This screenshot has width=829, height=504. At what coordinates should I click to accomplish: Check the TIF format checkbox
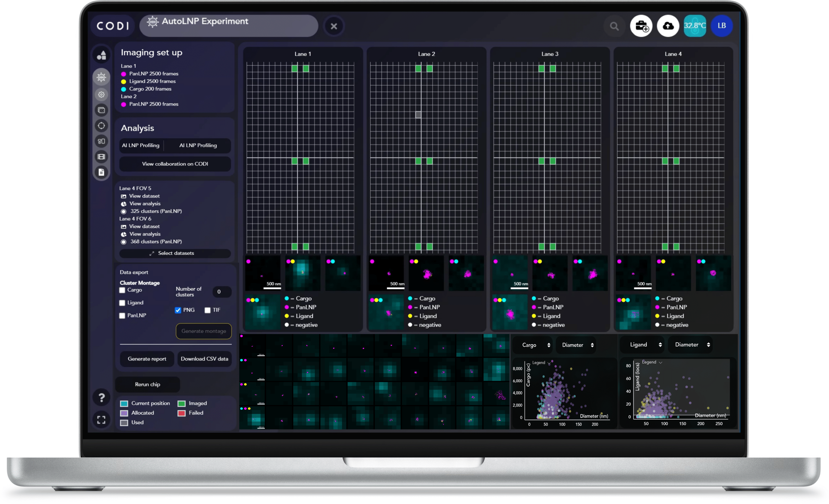(x=208, y=310)
